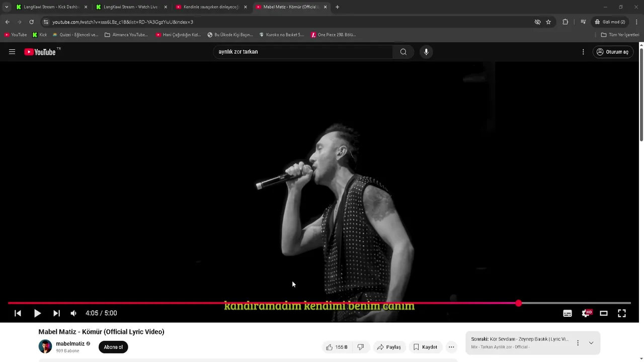Viewport: 644px width, 362px height.
Task: Open playlist options three-dot menu
Action: point(578,343)
